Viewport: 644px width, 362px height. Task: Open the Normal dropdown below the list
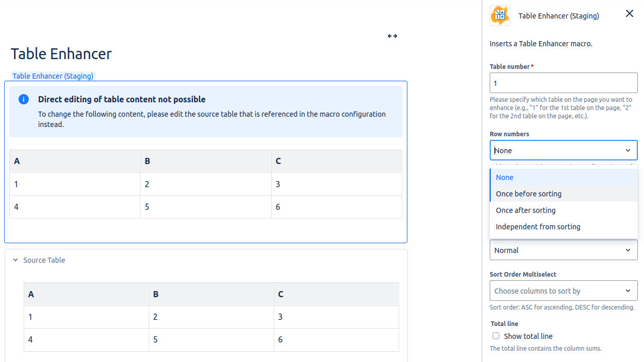click(x=563, y=250)
